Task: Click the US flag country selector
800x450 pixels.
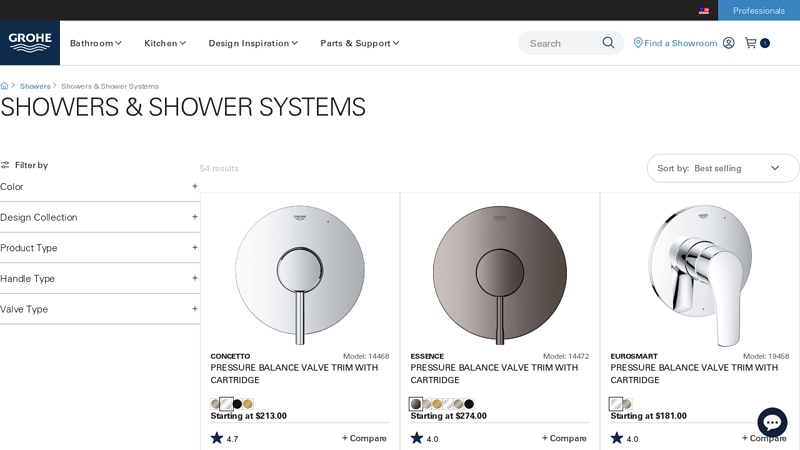Action: click(704, 11)
